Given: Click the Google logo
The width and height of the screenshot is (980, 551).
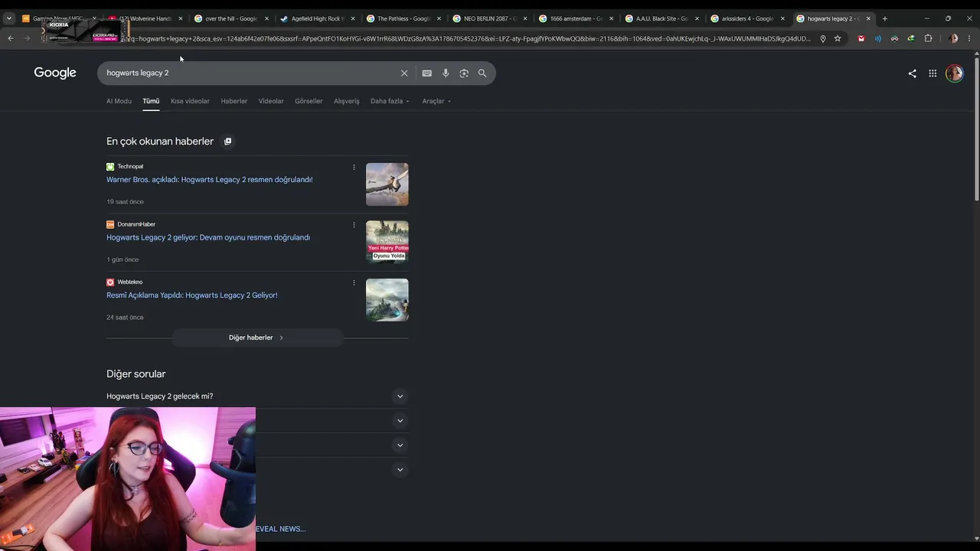Looking at the screenshot, I should point(55,73).
